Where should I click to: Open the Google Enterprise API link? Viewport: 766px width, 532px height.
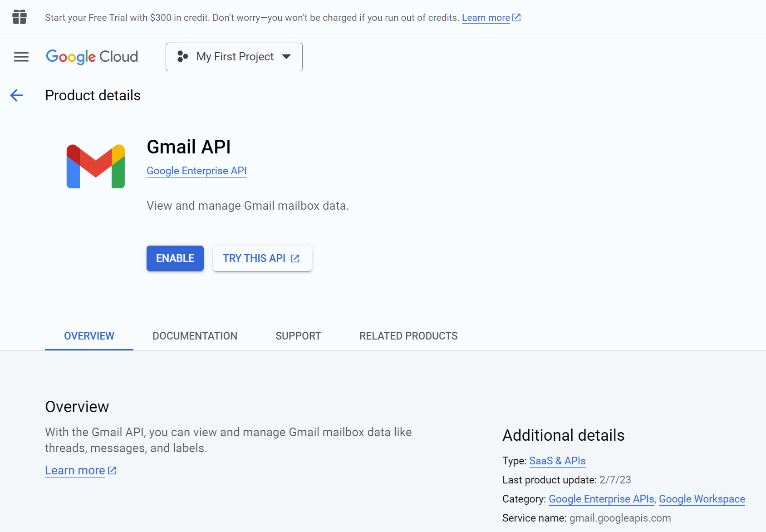196,171
